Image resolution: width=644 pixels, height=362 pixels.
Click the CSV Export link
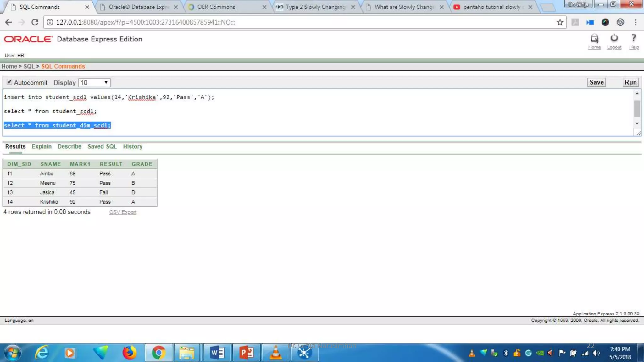(x=123, y=212)
